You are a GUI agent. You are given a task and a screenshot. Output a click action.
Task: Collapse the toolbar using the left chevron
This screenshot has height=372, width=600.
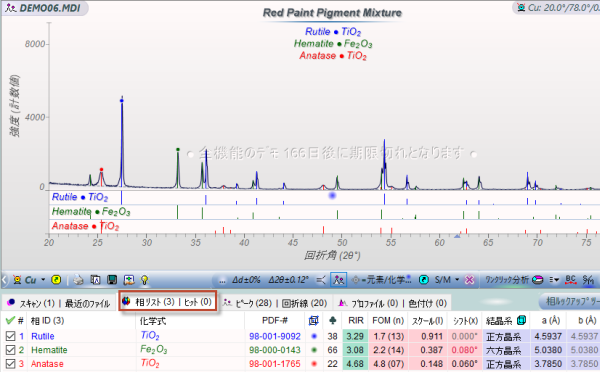pos(4,280)
